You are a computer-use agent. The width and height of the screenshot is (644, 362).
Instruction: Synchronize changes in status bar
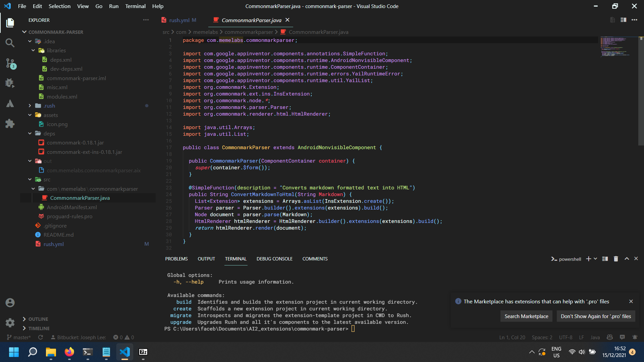[x=41, y=337]
